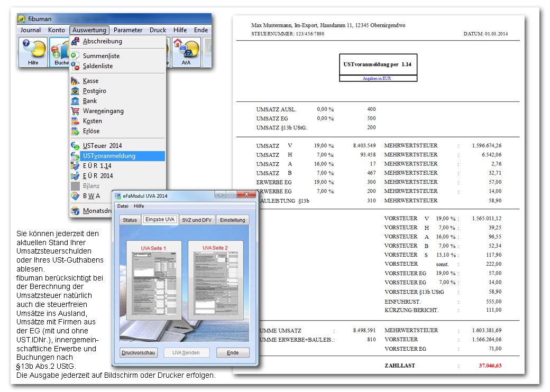
Task: Click the Buchen toolbar icon
Action: tap(60, 52)
